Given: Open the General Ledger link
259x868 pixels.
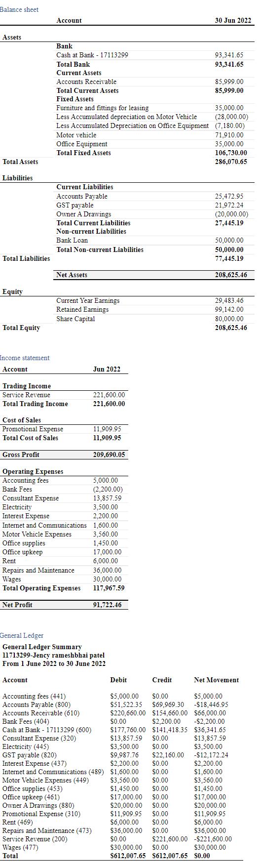Looking at the screenshot, I should tap(22, 635).
